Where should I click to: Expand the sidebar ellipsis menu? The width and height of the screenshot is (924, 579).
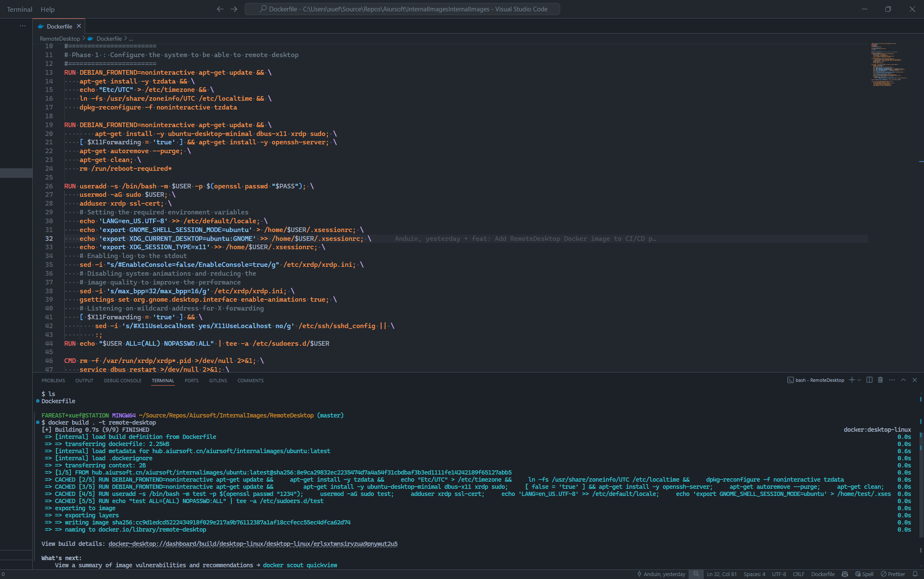[x=23, y=26]
